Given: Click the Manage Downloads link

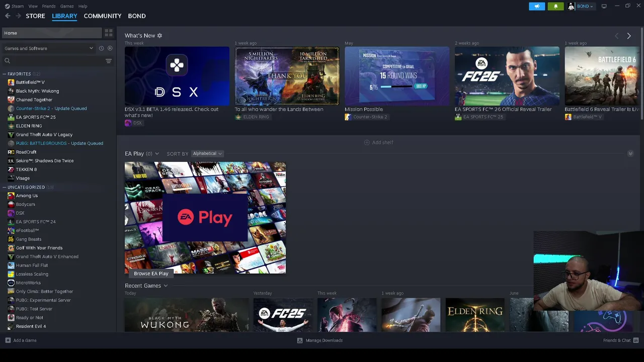Looking at the screenshot, I should tap(324, 340).
